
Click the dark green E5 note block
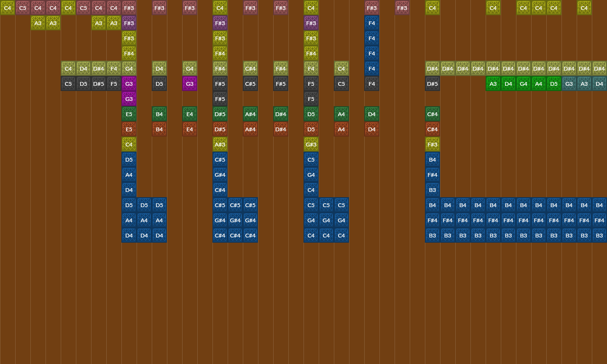(129, 114)
